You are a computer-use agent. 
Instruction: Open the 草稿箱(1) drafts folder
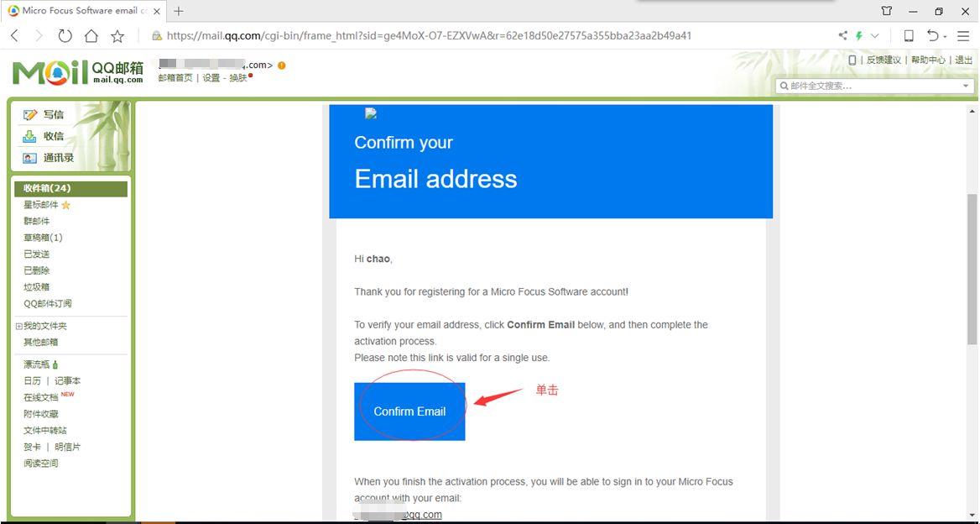coord(43,238)
